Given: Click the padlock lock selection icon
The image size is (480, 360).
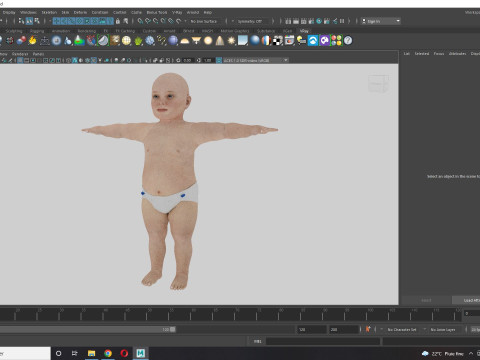Looking at the screenshot, I should click(118, 21).
